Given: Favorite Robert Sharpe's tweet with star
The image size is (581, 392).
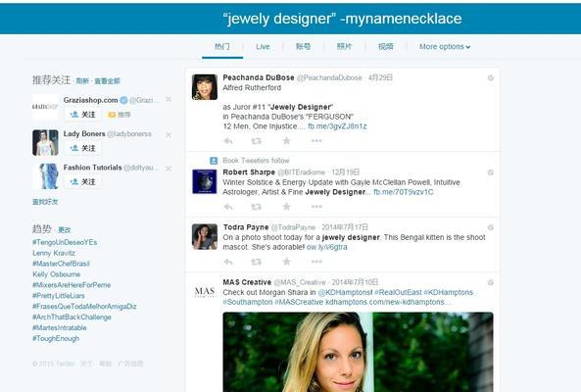Looking at the screenshot, I should point(286,207).
